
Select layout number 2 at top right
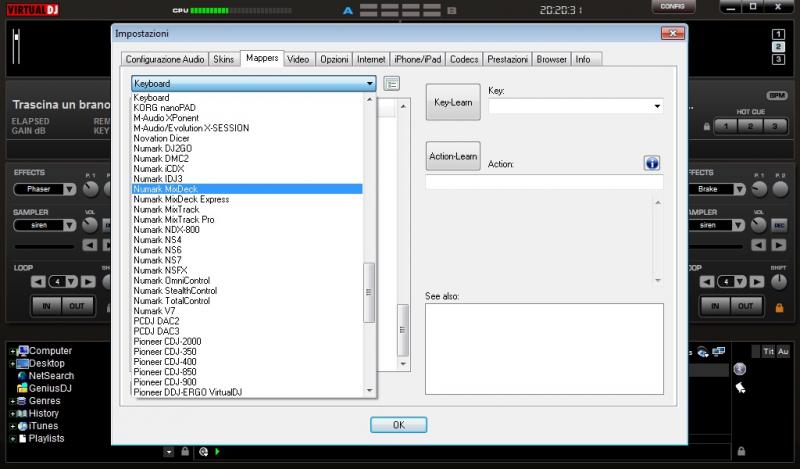point(778,46)
